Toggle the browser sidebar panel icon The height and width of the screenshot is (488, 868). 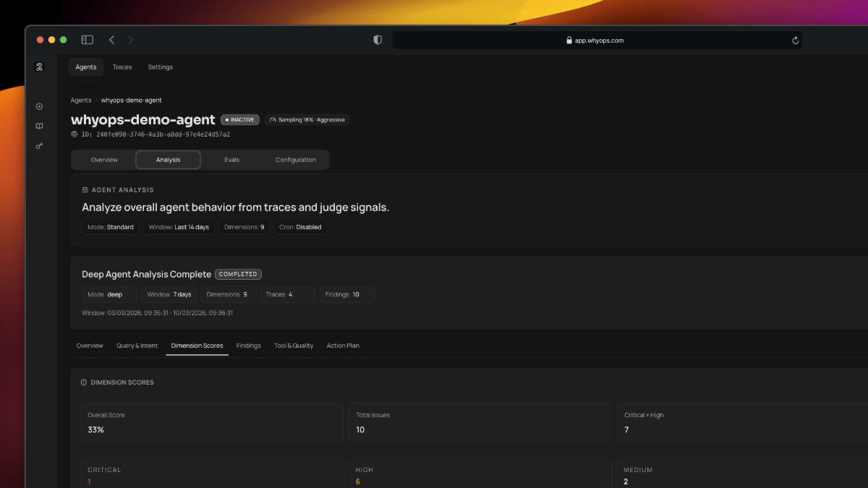pyautogui.click(x=88, y=40)
